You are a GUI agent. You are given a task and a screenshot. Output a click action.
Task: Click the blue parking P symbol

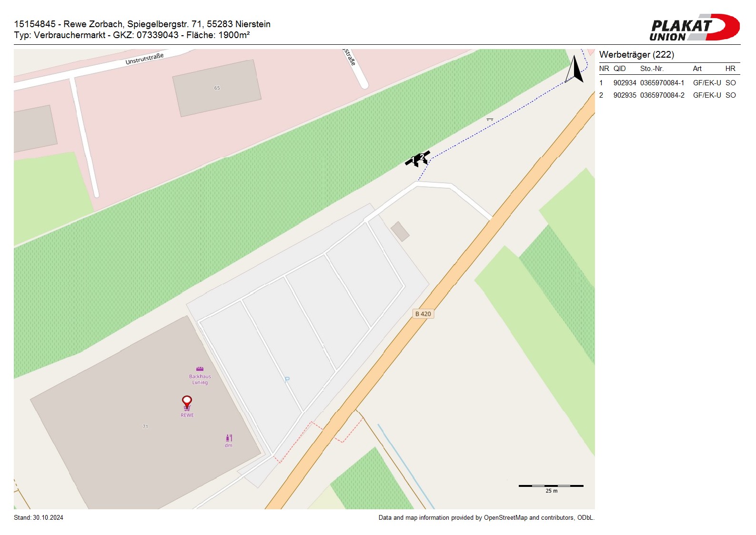tap(287, 380)
